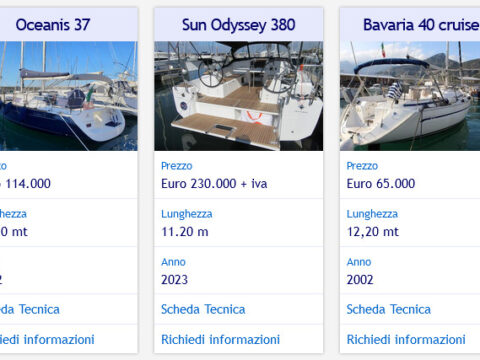Image resolution: width=480 pixels, height=360 pixels.
Task: Click the 11.20 m length value
Action: [185, 232]
